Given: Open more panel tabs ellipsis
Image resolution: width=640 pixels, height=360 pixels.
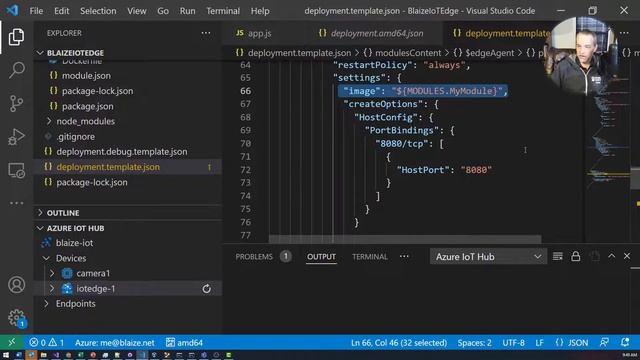Looking at the screenshot, I should (x=404, y=256).
